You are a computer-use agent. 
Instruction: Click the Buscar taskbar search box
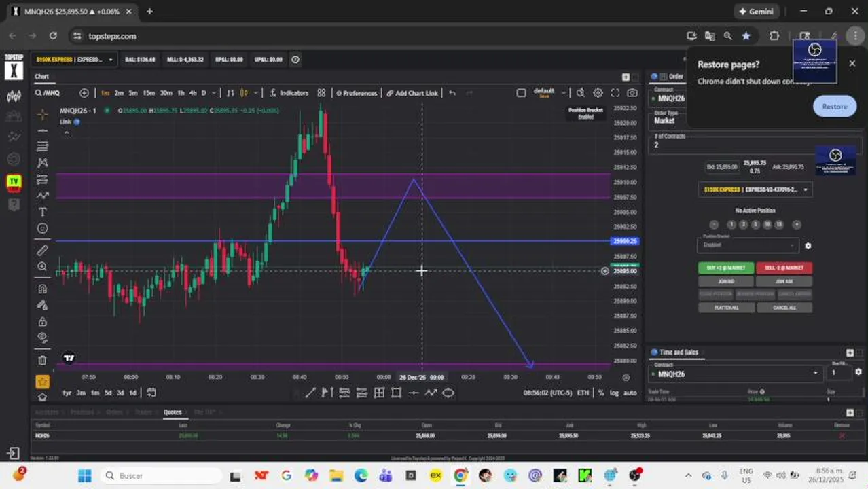(x=160, y=475)
